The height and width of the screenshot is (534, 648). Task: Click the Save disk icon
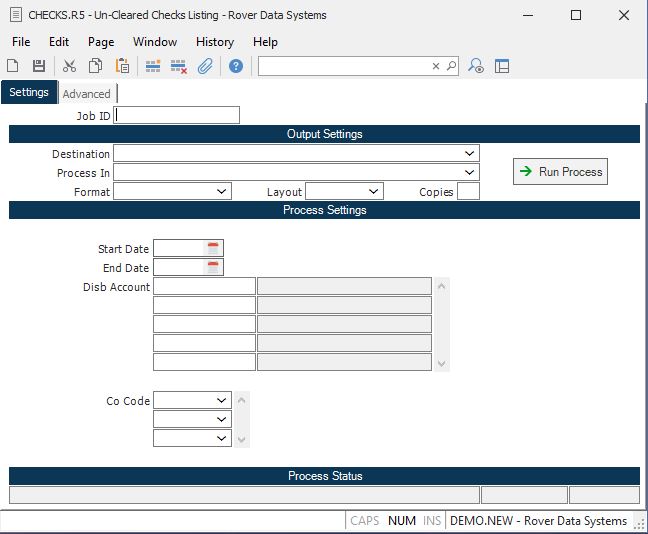pyautogui.click(x=39, y=66)
